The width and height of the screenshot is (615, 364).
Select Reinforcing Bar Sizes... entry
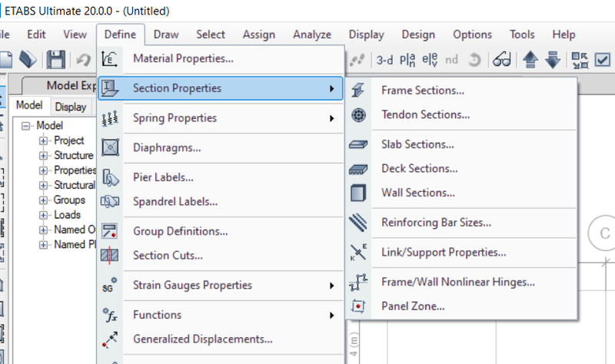click(x=436, y=223)
